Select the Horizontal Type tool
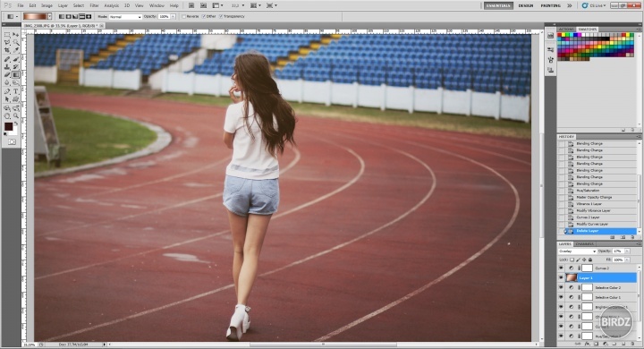This screenshot has height=349, width=644. tap(15, 91)
